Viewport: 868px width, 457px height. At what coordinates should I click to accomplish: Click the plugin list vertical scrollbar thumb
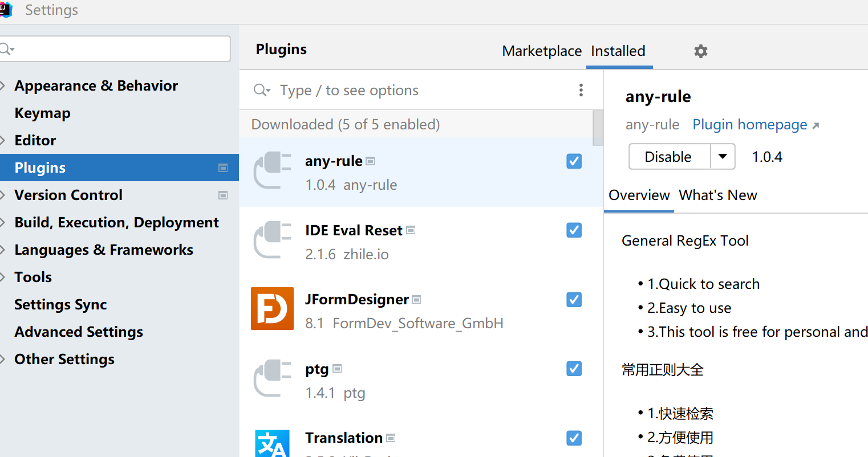(598, 128)
